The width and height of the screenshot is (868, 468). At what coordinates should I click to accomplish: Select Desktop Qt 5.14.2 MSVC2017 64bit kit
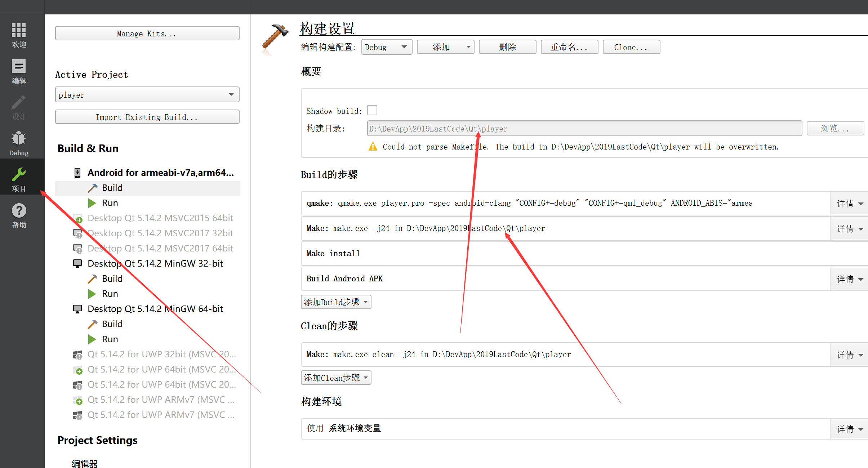point(160,249)
